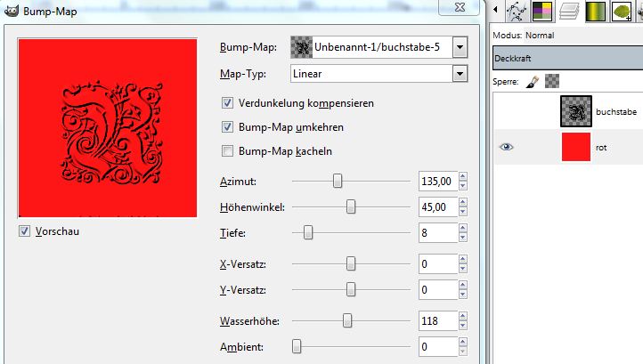Increase Ambient with the up arrow
Viewport: 643px width, 364px height.
[x=463, y=343]
